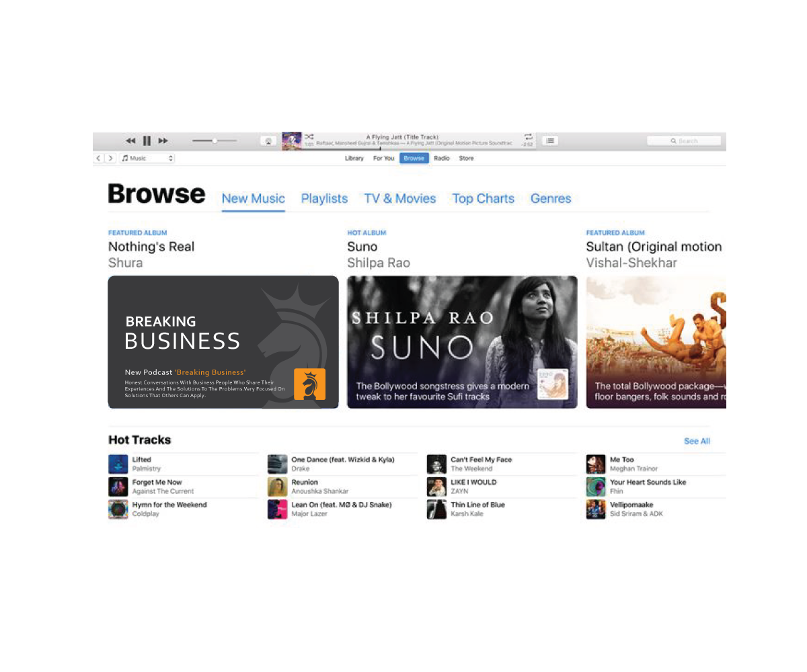Select the track LIKE I WOULD
Viewport: 807px width, 672px height.
point(474,482)
